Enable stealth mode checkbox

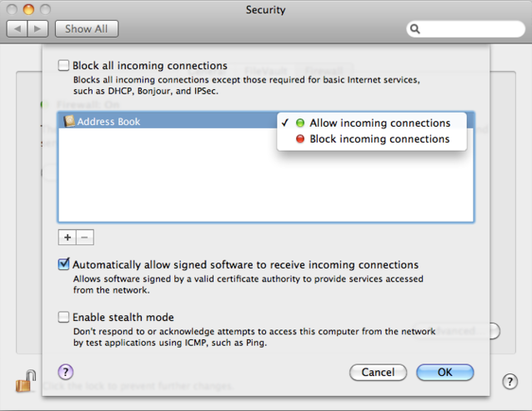point(64,317)
